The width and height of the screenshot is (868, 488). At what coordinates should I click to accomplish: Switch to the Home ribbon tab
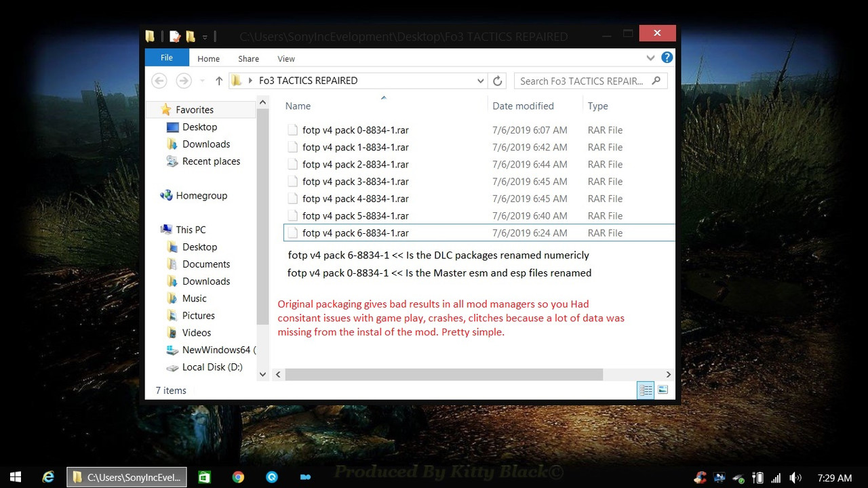click(208, 59)
